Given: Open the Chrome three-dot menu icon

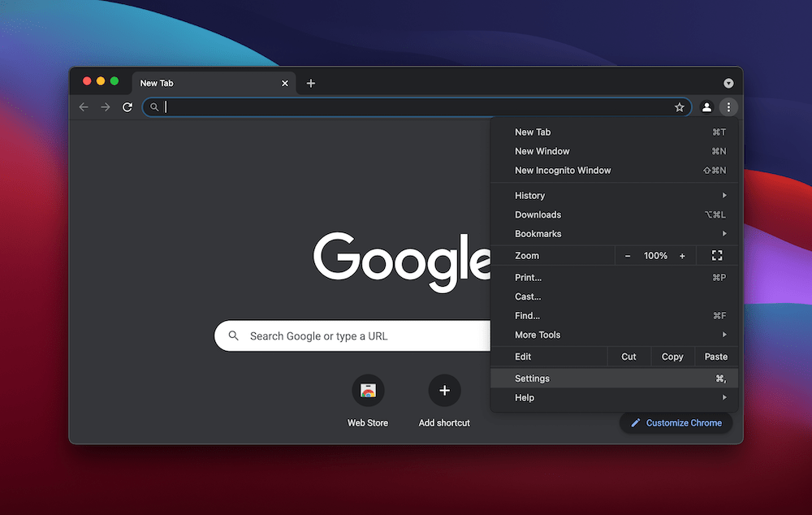Looking at the screenshot, I should 728,106.
